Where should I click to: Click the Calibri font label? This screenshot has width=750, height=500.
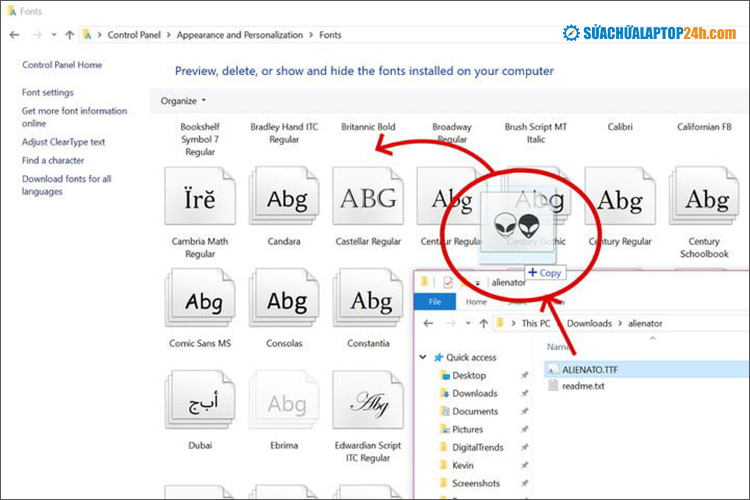click(x=620, y=127)
